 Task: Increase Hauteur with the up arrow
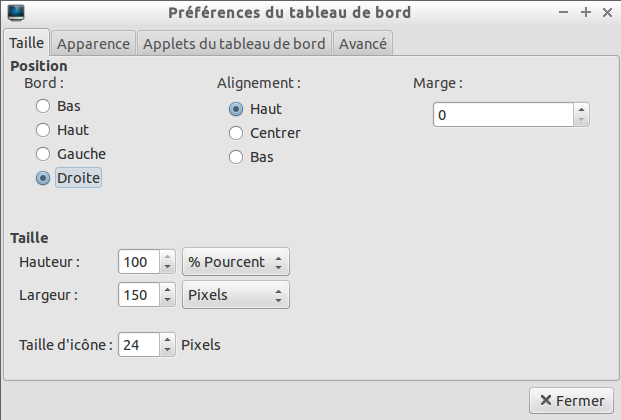167,256
